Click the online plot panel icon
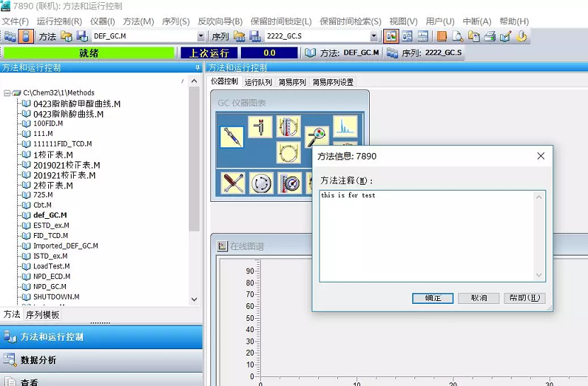The height and width of the screenshot is (386, 588). [x=222, y=246]
